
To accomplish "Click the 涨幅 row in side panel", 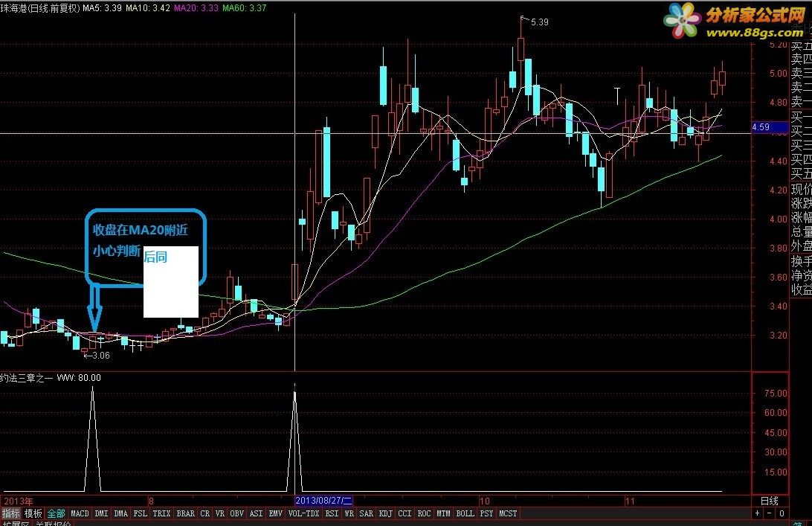I will 801,217.
